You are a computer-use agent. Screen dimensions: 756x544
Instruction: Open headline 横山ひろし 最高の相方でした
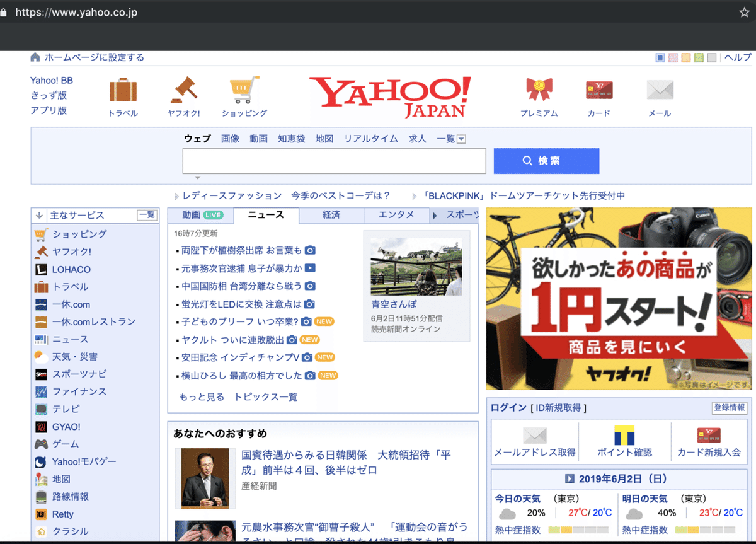pos(242,376)
